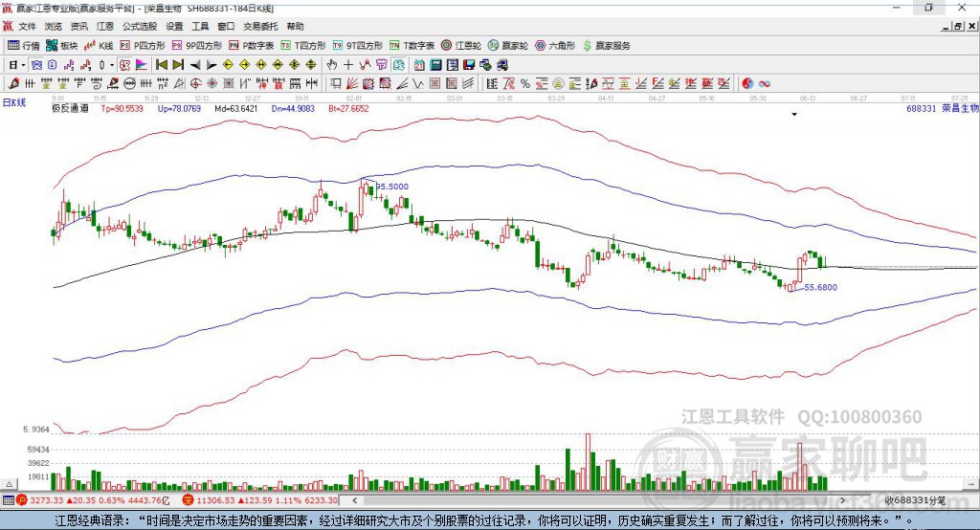Switch to the K线 chart view
Viewport: 980px width, 530px height.
pyautogui.click(x=99, y=46)
